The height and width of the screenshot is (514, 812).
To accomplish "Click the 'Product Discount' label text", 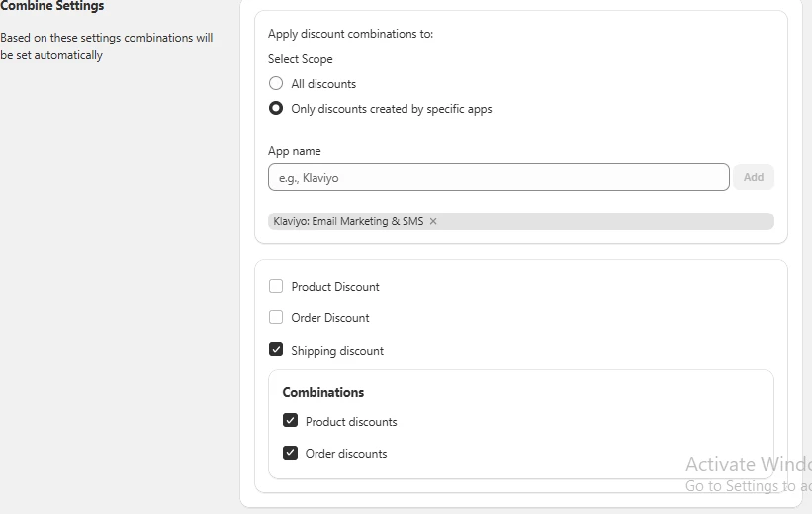I will pos(335,287).
